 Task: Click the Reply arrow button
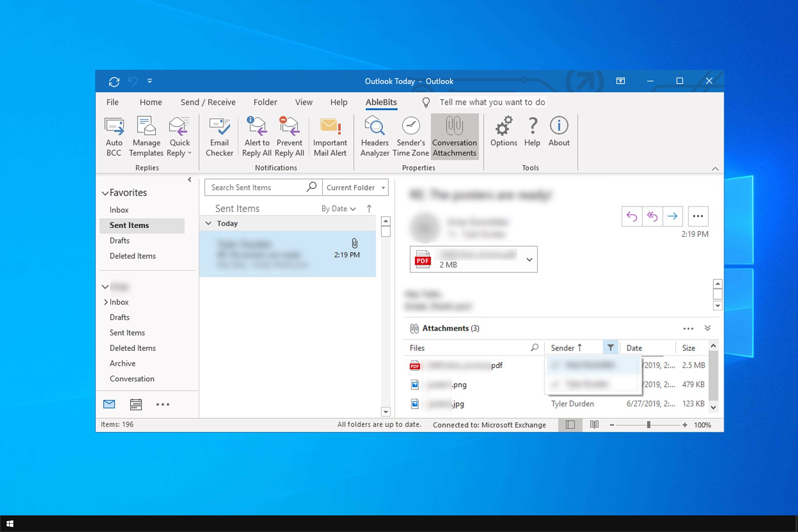[x=632, y=216]
